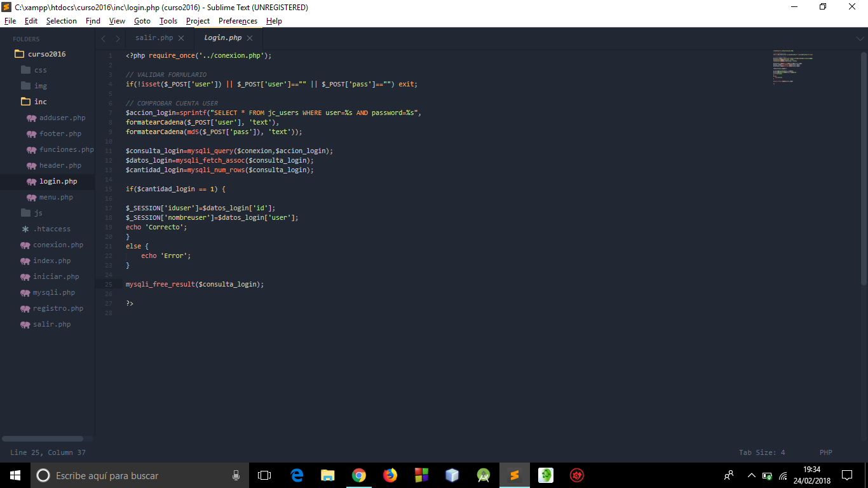Image resolution: width=868 pixels, height=488 pixels.
Task: Collapse the curso2016 root folder
Action: (46, 54)
